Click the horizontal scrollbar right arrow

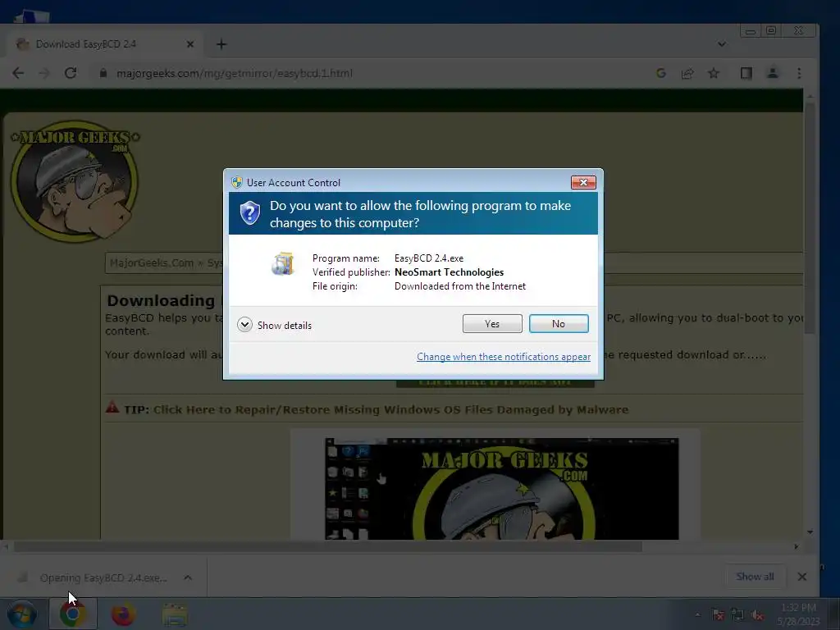(x=796, y=547)
